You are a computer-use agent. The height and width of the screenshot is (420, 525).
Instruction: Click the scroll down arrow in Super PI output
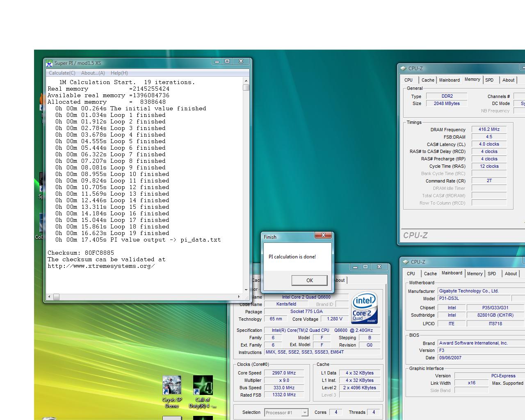246,290
